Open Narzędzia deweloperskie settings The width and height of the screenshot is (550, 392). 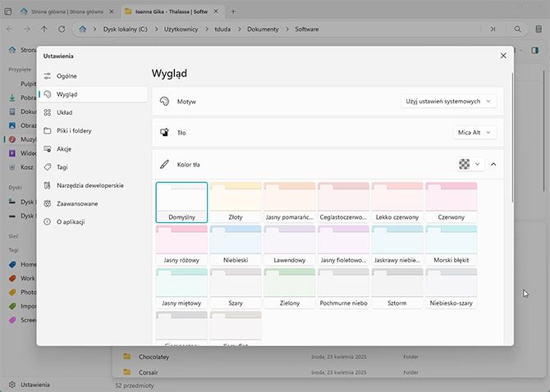(x=93, y=185)
